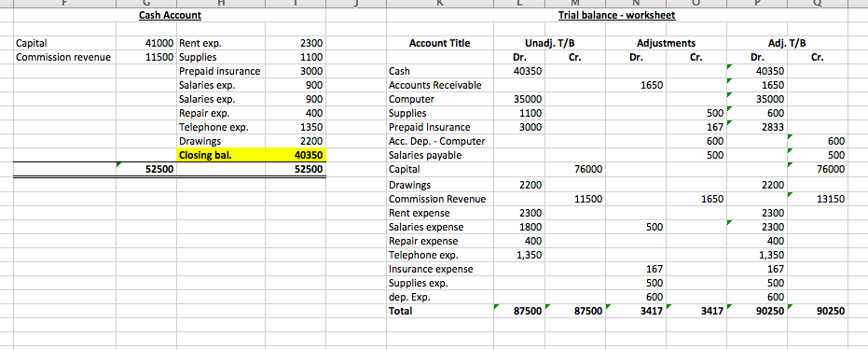The height and width of the screenshot is (350, 868).
Task: Select the 167 adjustment credit for Prepaid Insurance
Action: (696, 127)
